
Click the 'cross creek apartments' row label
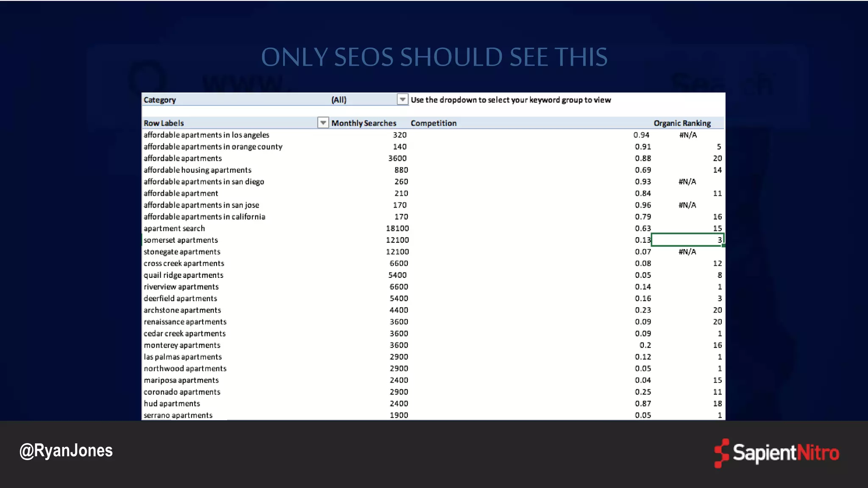(184, 263)
